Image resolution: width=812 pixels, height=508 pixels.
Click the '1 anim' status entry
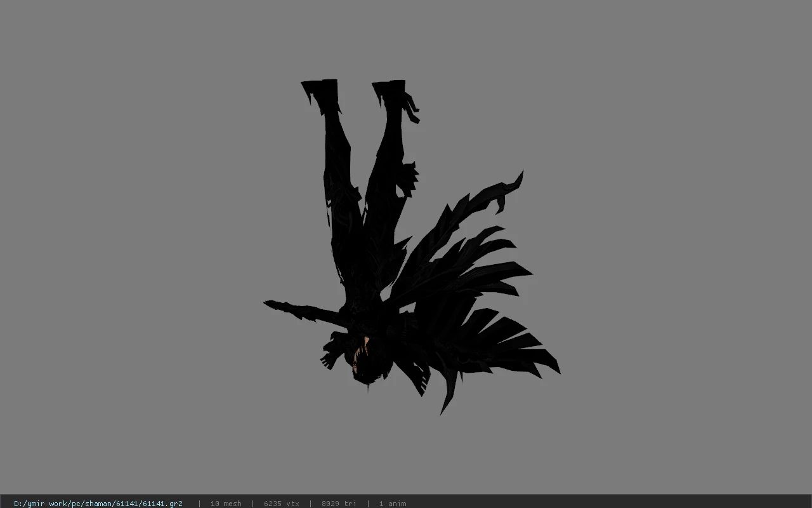pyautogui.click(x=393, y=504)
